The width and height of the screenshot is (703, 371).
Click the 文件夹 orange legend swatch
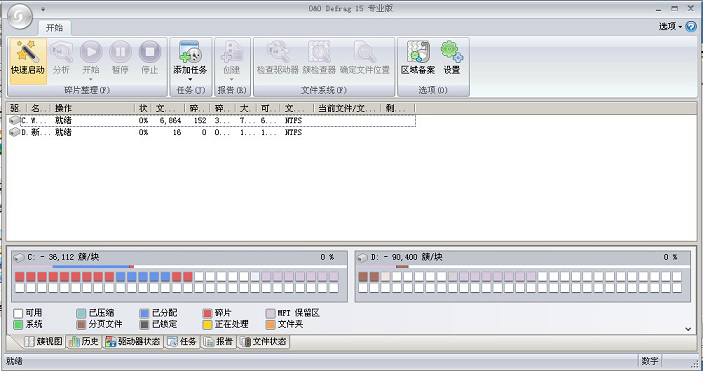270,324
